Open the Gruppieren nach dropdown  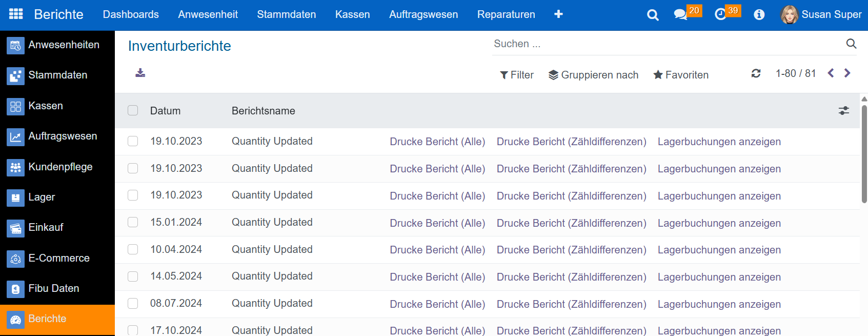593,75
